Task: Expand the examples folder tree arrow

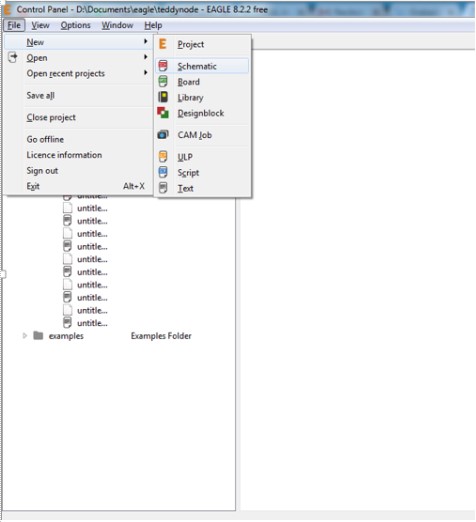Action: point(25,336)
